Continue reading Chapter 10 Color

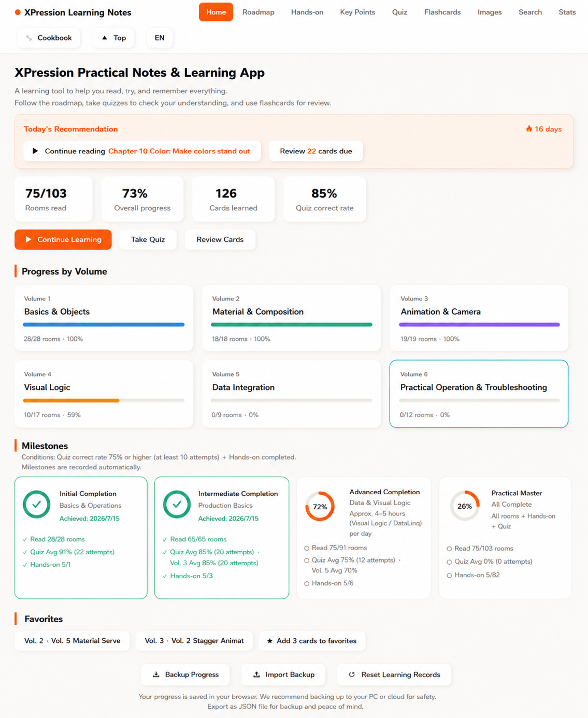[x=142, y=151]
